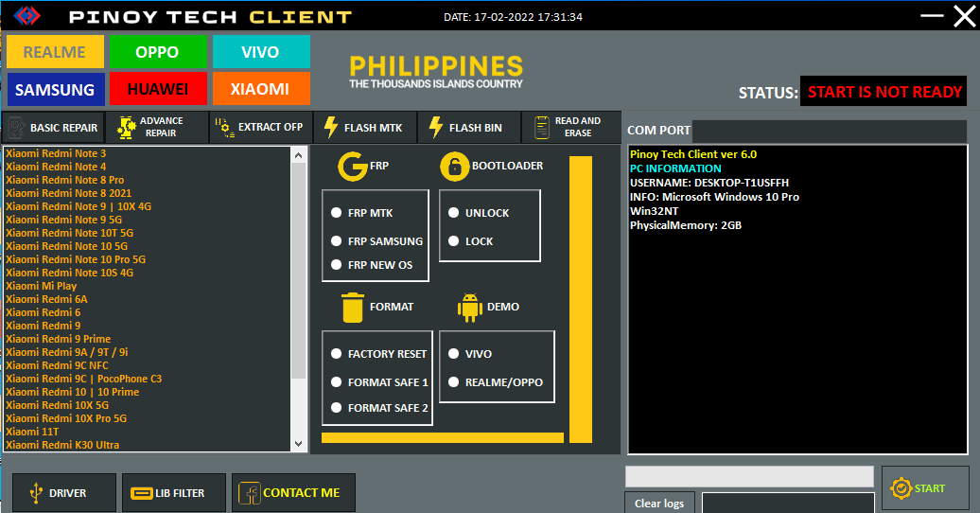Click the vertical yellow progress bar
The height and width of the screenshot is (513, 980).
[x=581, y=300]
